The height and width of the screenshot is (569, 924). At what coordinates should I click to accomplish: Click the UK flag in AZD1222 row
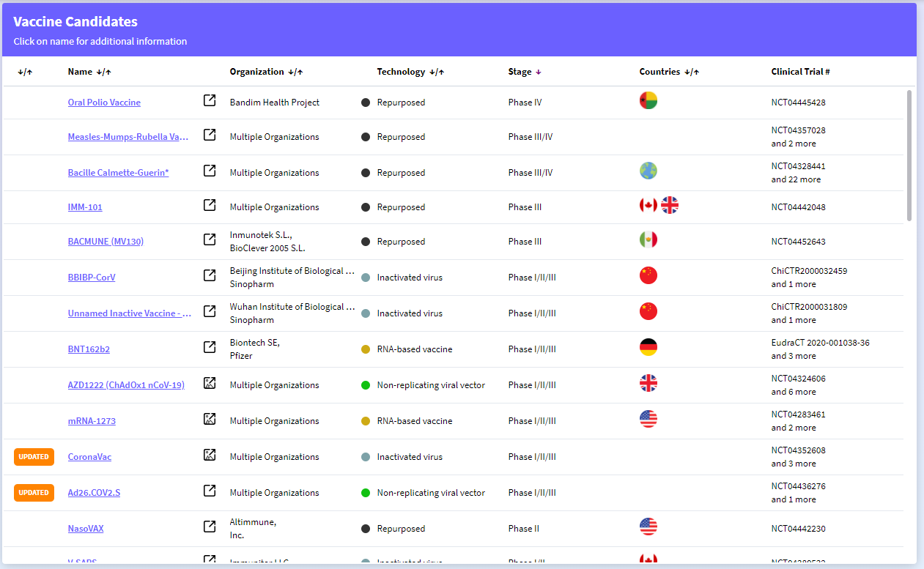(x=648, y=383)
